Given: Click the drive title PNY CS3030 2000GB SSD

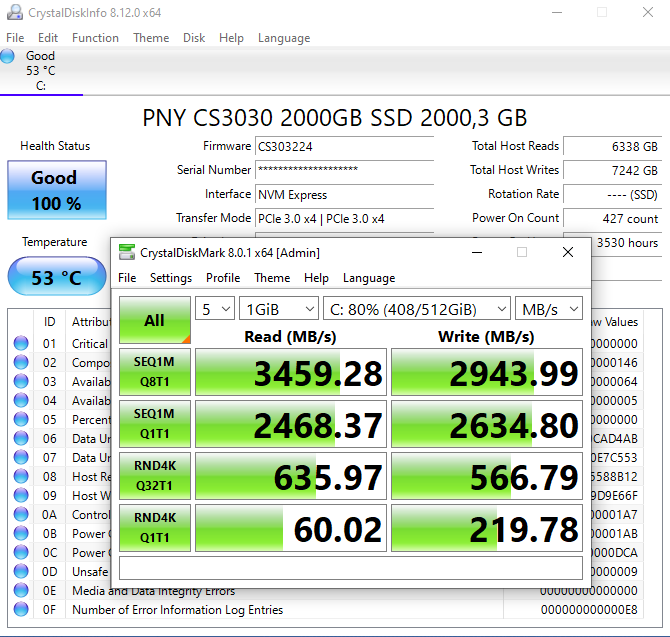Looking at the screenshot, I should (335, 117).
